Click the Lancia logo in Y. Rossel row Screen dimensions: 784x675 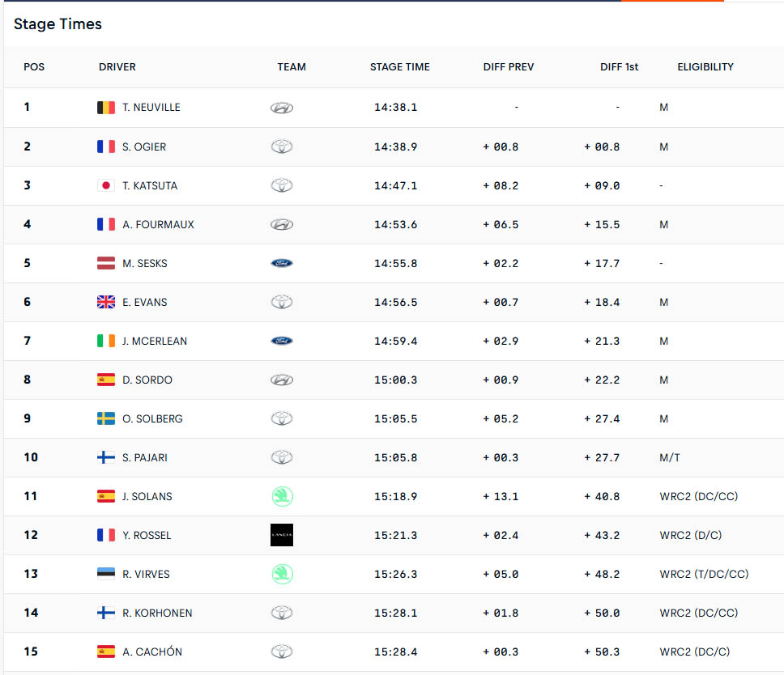point(282,535)
